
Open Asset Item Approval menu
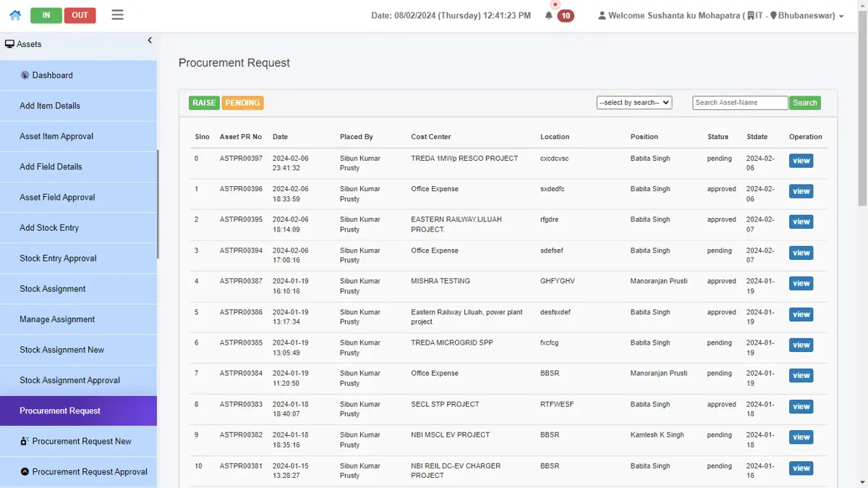pyautogui.click(x=78, y=136)
